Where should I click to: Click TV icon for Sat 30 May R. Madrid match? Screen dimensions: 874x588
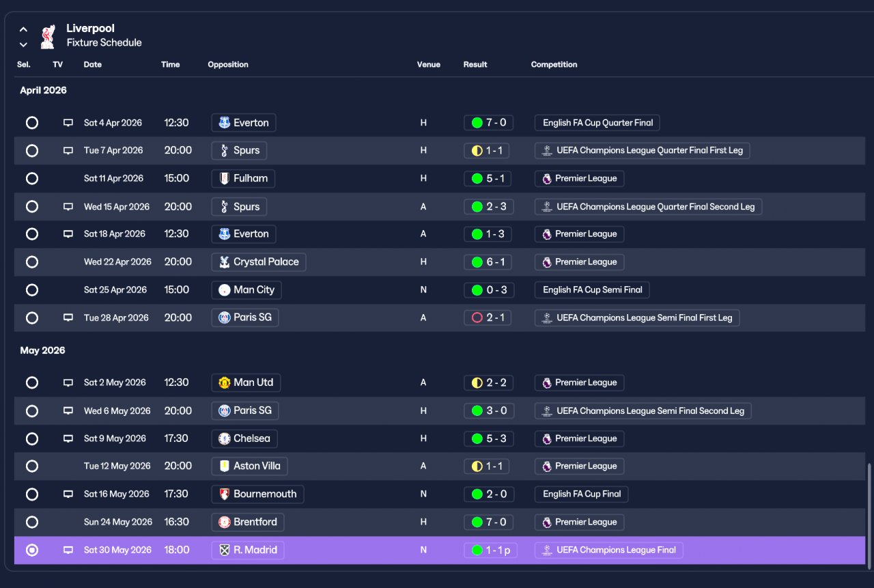coord(68,550)
